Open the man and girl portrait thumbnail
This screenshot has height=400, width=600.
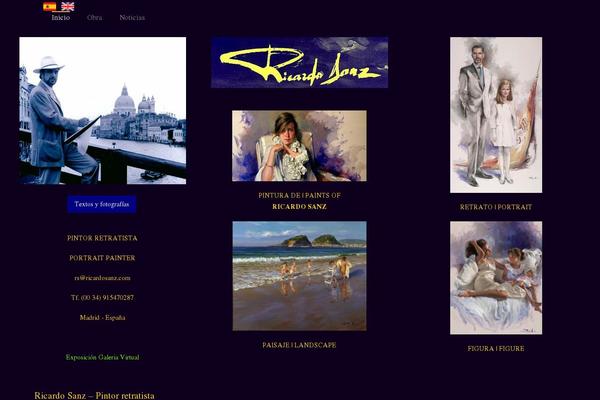[496, 115]
